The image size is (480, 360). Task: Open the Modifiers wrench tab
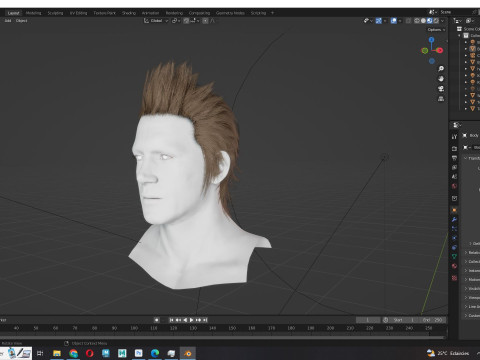[x=454, y=219]
